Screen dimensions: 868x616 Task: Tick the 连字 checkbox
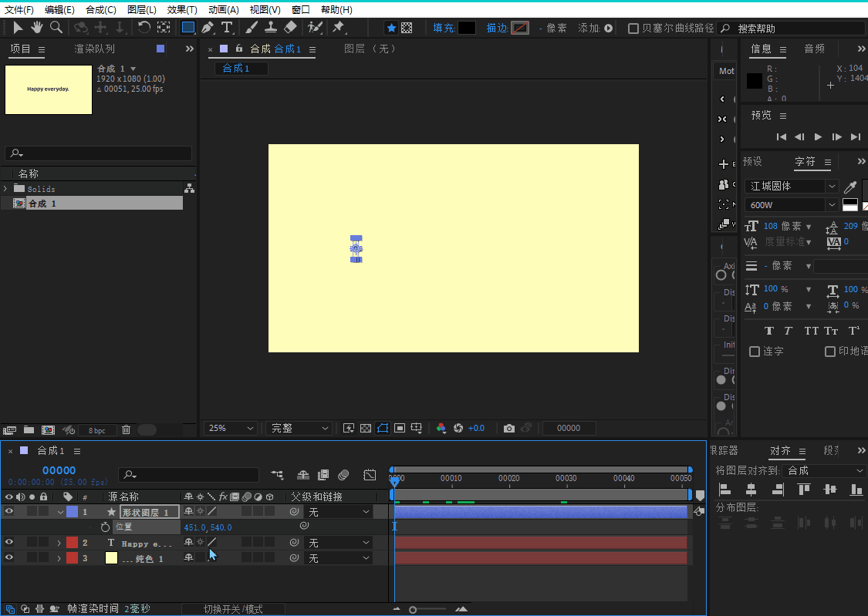[x=755, y=352]
